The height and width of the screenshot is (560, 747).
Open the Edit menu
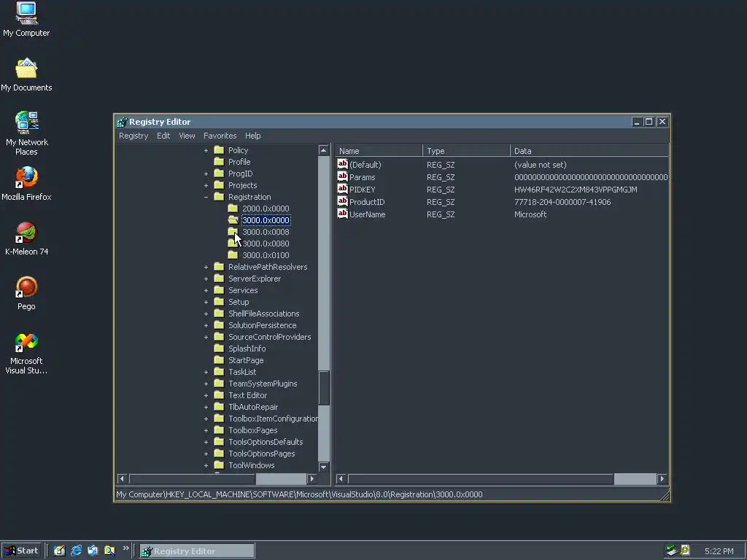pos(163,136)
